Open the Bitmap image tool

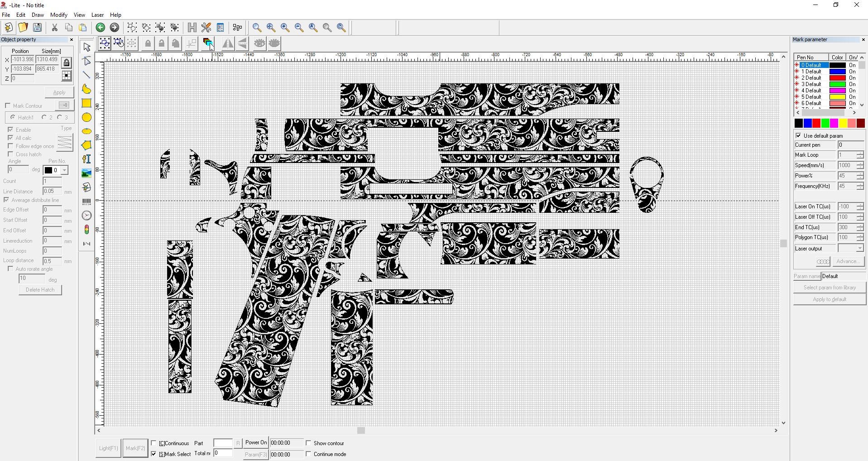(x=86, y=173)
